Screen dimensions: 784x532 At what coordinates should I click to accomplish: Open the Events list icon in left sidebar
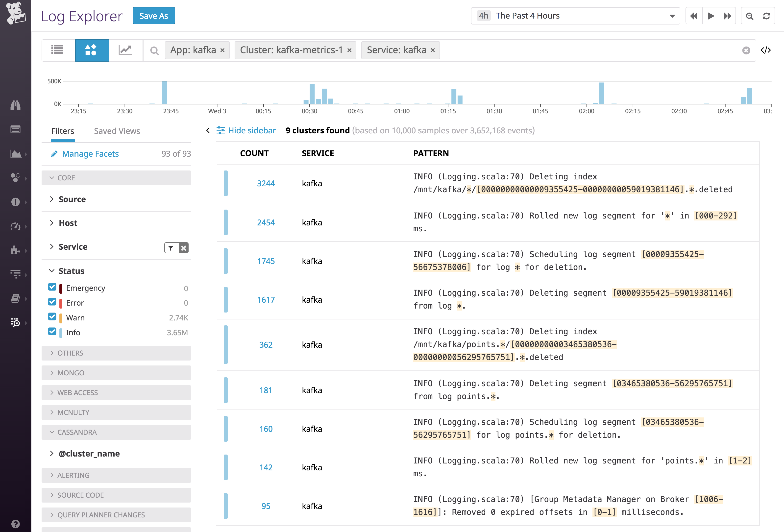click(x=16, y=129)
